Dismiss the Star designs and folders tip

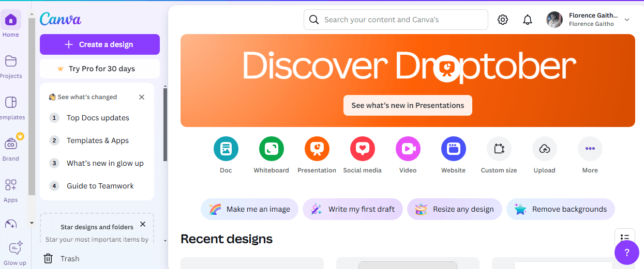point(143,224)
